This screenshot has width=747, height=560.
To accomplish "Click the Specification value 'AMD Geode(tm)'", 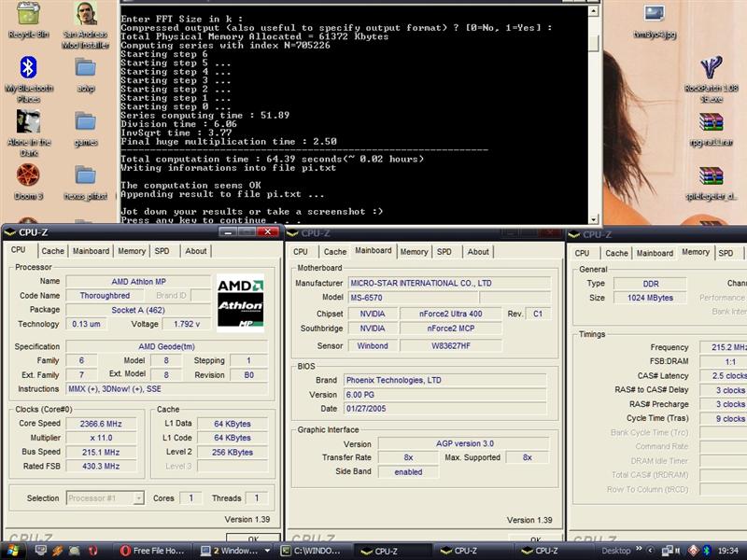I will click(x=167, y=346).
